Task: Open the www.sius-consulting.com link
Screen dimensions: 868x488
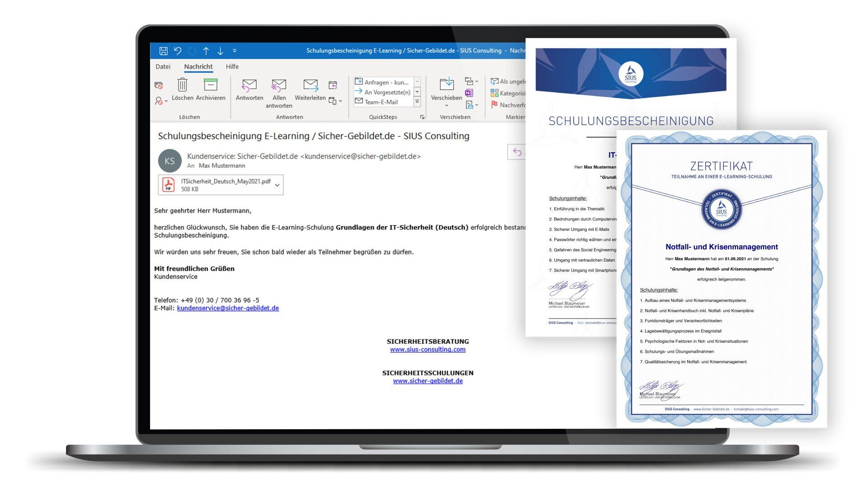Action: (x=428, y=349)
